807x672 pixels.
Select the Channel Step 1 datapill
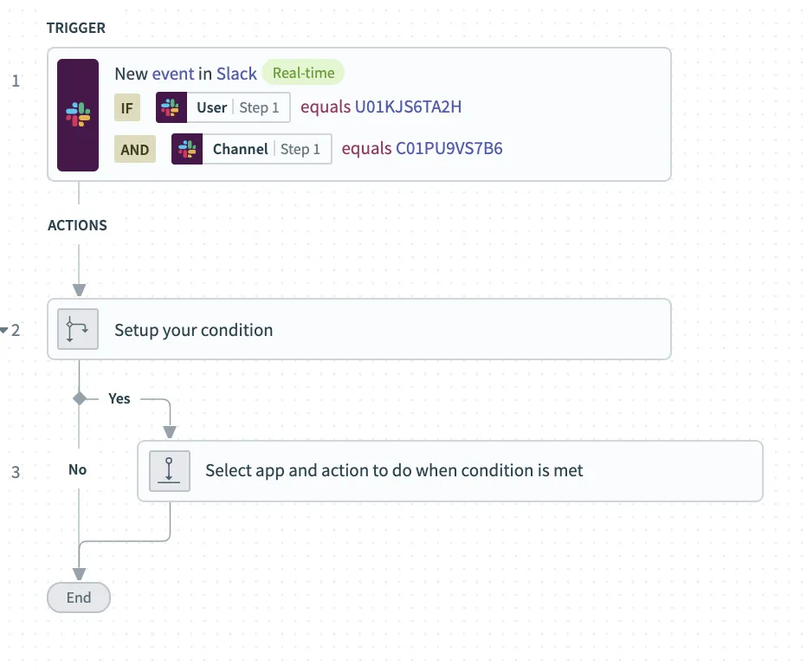(x=266, y=150)
